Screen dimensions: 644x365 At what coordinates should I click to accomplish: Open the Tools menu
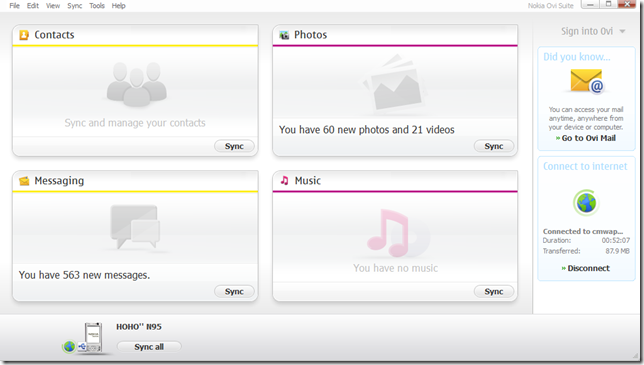[97, 6]
